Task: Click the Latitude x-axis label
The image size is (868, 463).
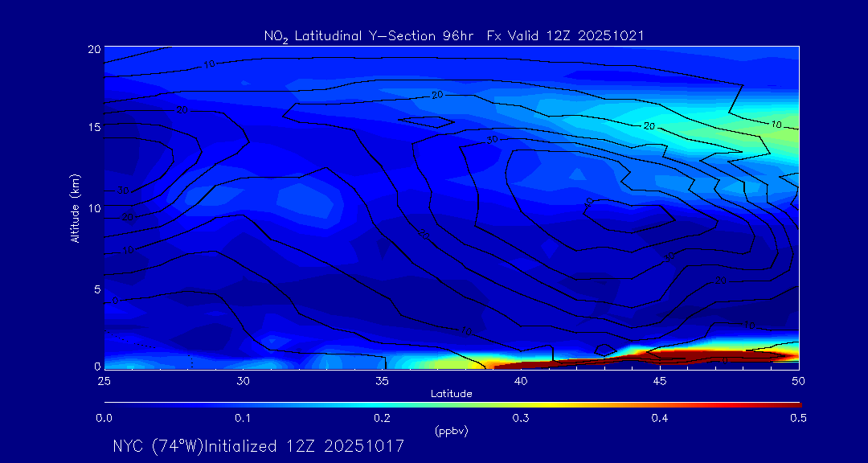Action: [x=451, y=393]
